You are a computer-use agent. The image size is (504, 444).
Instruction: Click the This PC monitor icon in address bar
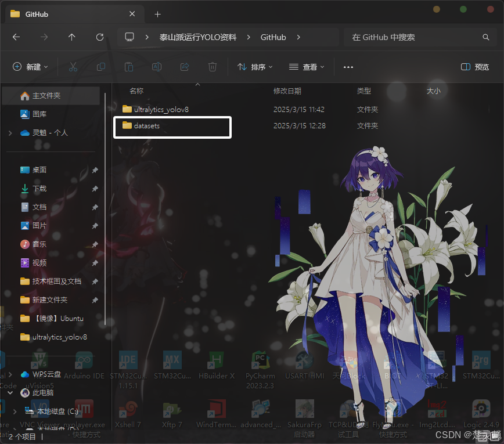click(x=129, y=37)
